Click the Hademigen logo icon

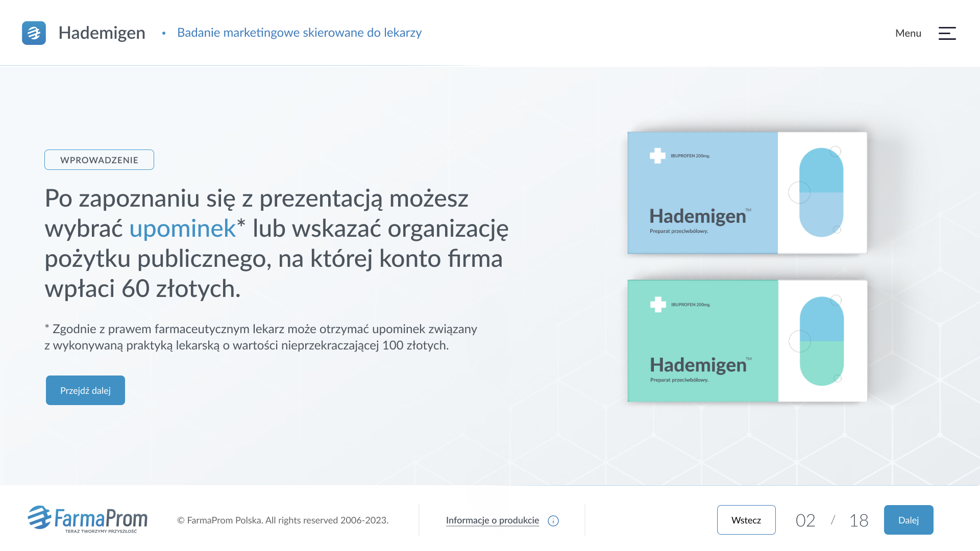coord(34,33)
